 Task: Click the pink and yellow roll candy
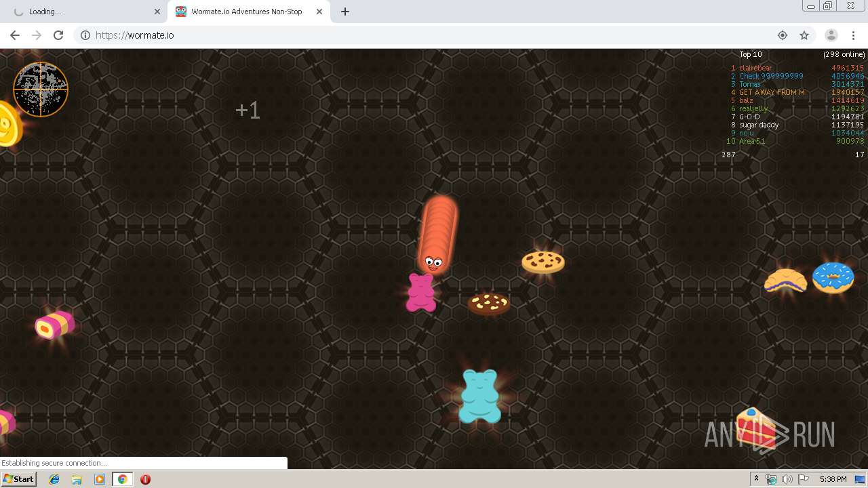click(55, 325)
